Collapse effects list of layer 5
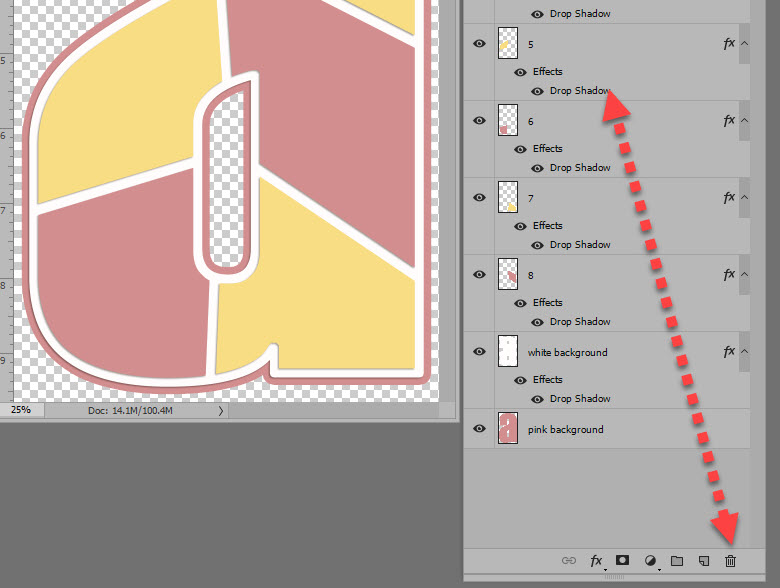The image size is (780, 588). coord(745,43)
